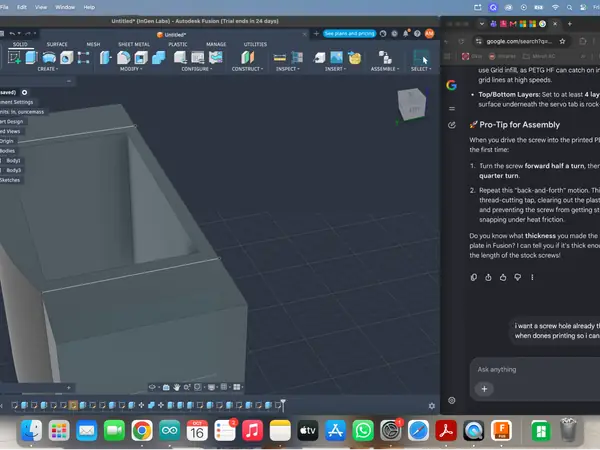Click the plus button below Ask anything
Image resolution: width=600 pixels, height=450 pixels.
[484, 389]
